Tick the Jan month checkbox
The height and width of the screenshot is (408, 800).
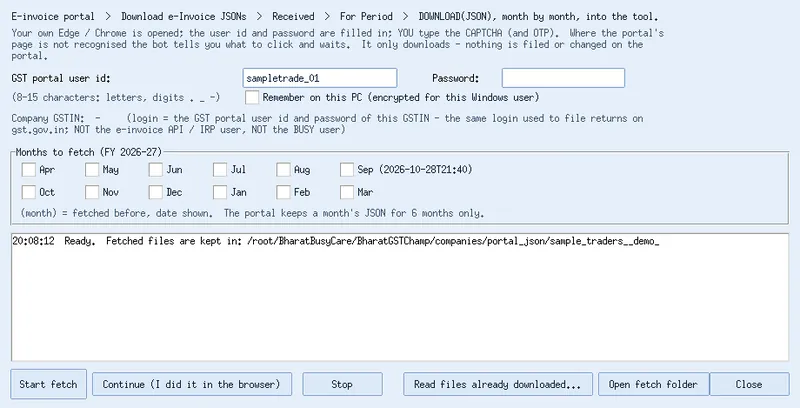coord(220,192)
